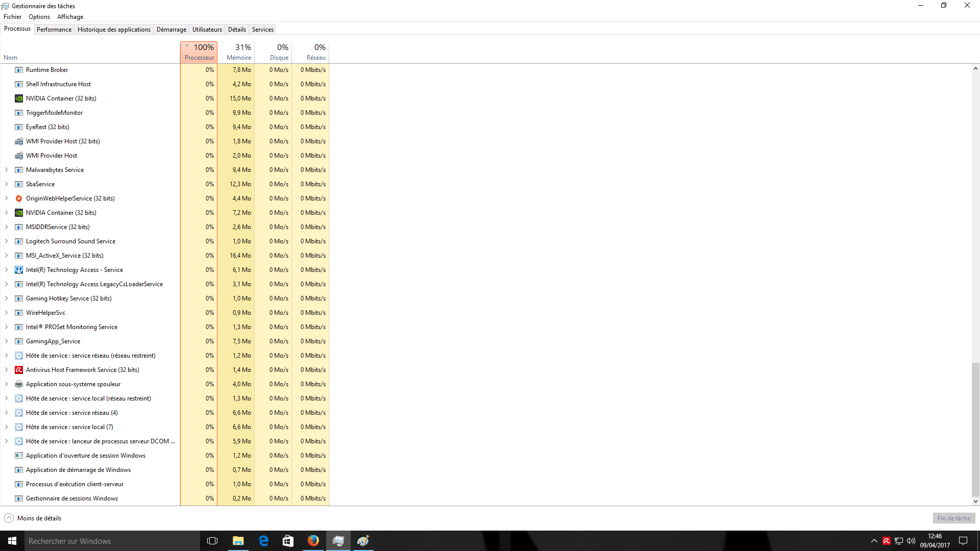The height and width of the screenshot is (551, 980).
Task: Click the Fin de tâche button
Action: point(953,518)
